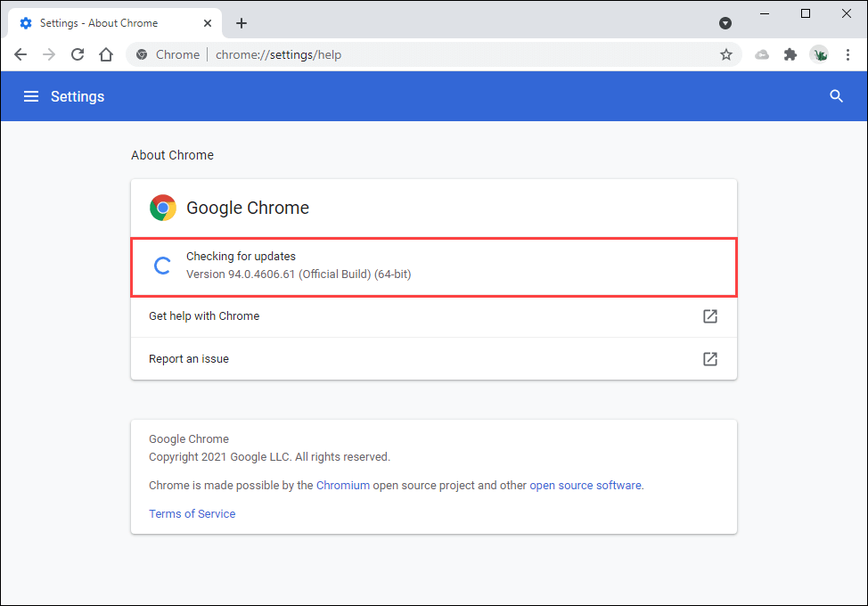868x606 pixels.
Task: Expand the tab search dropdown arrow
Action: pyautogui.click(x=725, y=23)
